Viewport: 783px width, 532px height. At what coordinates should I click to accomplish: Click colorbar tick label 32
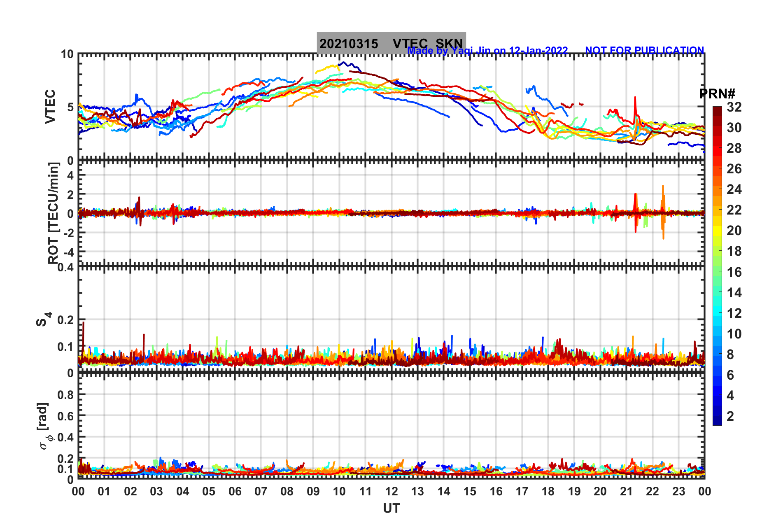click(x=734, y=107)
